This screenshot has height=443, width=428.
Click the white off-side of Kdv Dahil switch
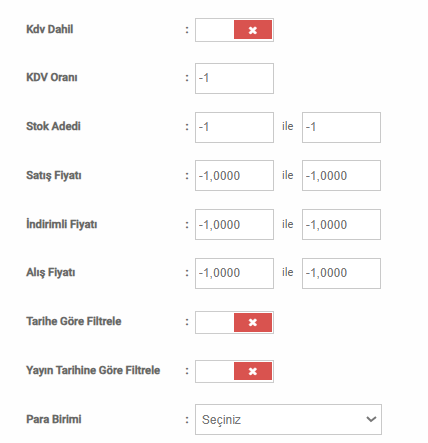pyautogui.click(x=215, y=30)
